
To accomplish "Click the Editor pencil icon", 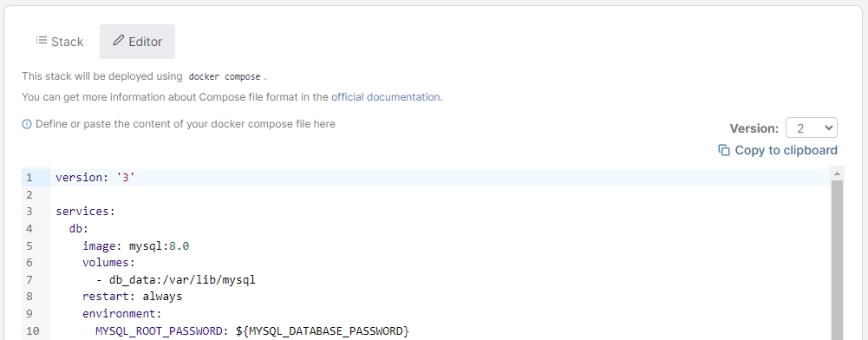I will click(119, 41).
